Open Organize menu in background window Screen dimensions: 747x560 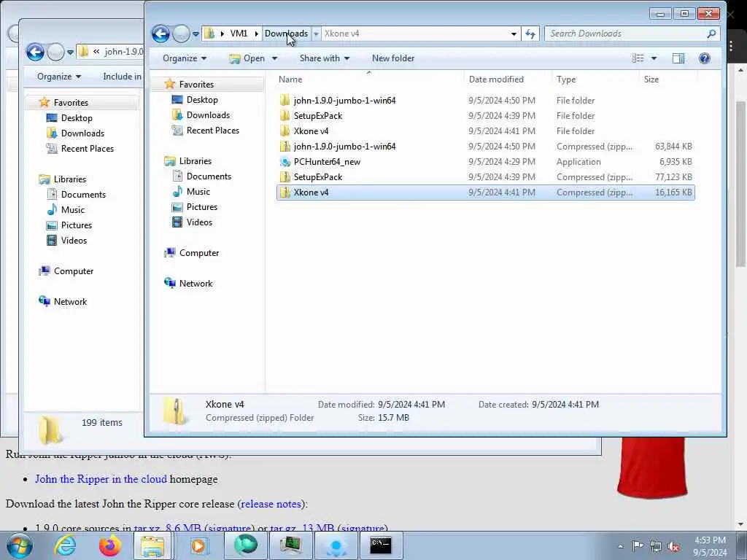coord(59,76)
